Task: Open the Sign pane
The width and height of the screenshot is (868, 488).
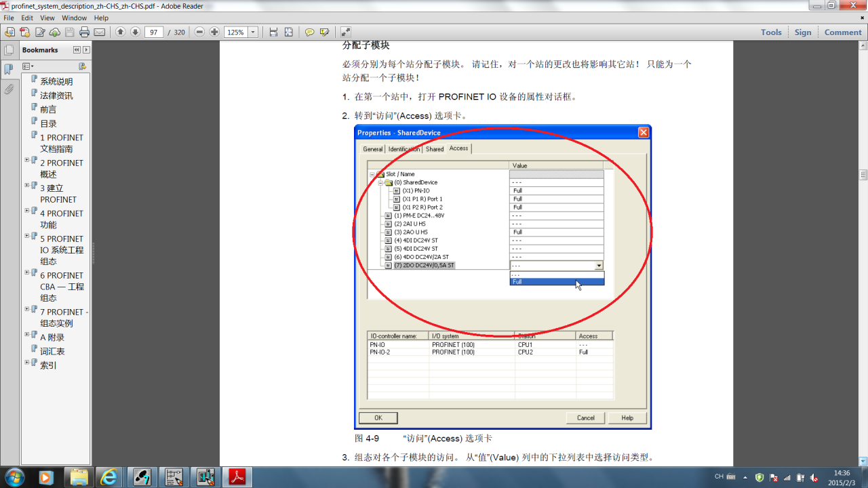Action: [803, 32]
